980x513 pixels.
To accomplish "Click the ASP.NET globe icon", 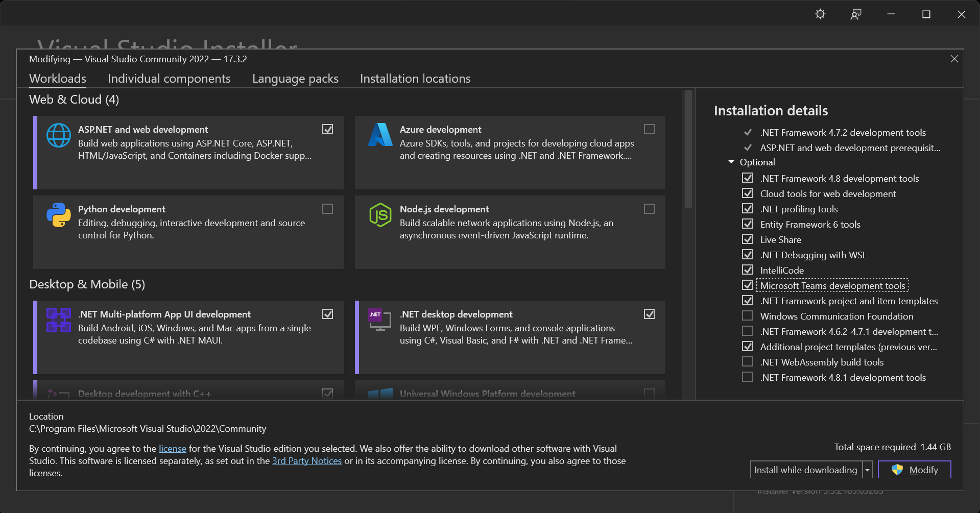I will click(59, 135).
